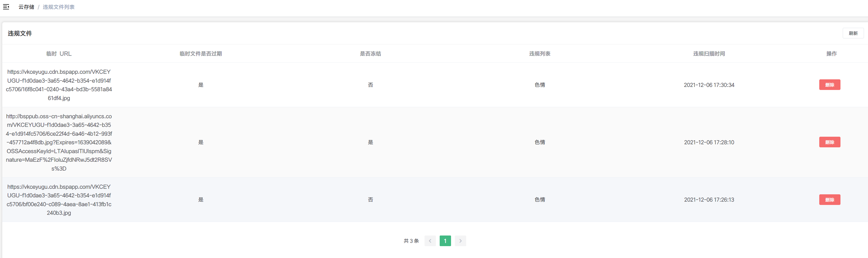Click the 临时文件是否过期 column header
This screenshot has width=868, height=258.
point(201,54)
